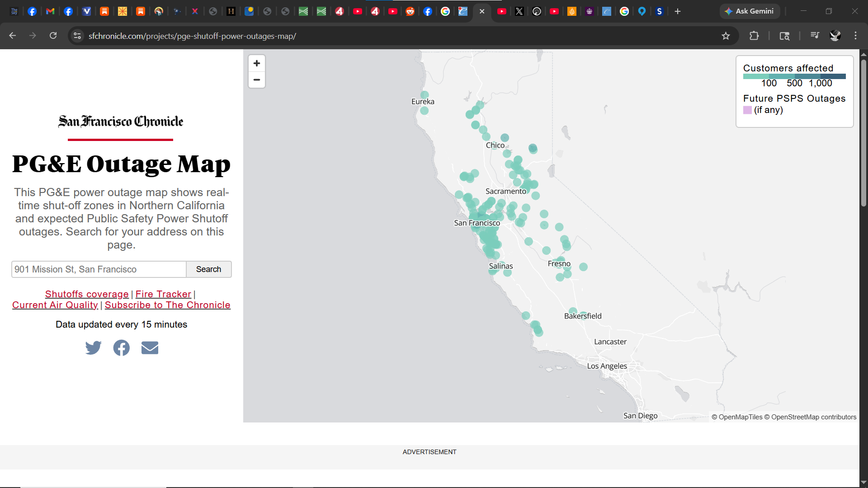Switch to the Reddit tab
Viewport: 868px width, 488px height.
(x=410, y=11)
